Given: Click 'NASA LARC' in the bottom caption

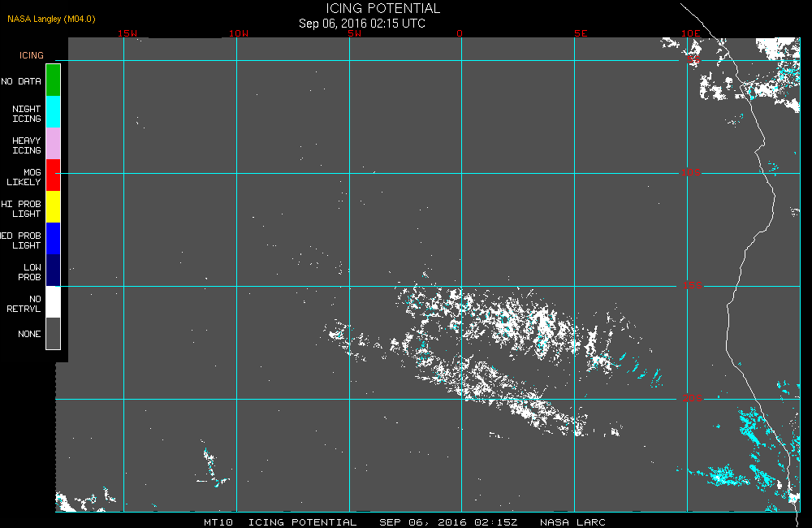Looking at the screenshot, I should coord(572,522).
